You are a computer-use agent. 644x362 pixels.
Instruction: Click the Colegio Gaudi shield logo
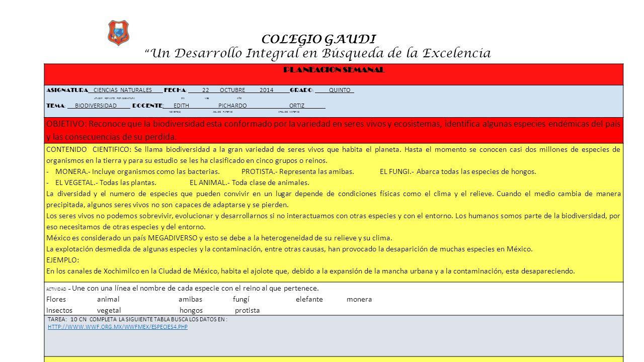click(x=118, y=33)
